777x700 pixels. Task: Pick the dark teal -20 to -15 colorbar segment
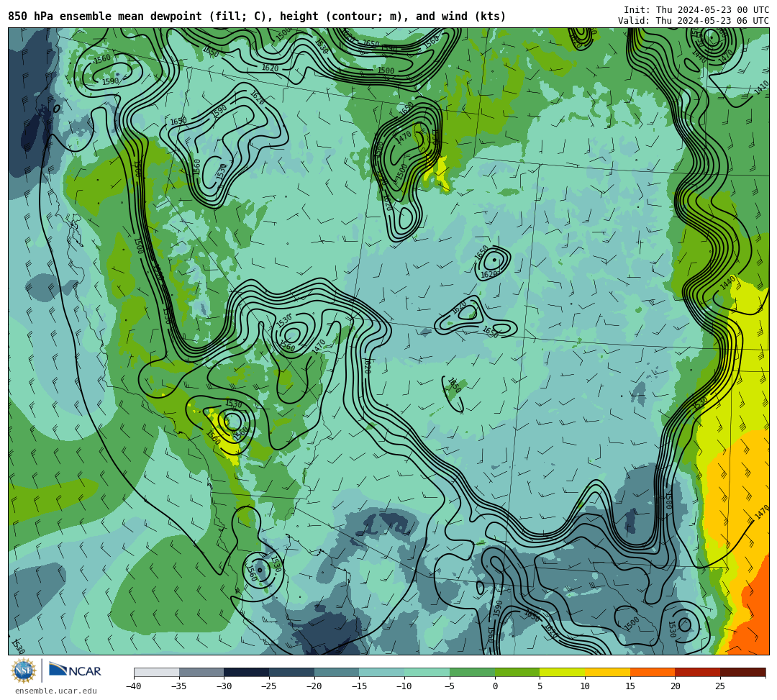coord(337,672)
